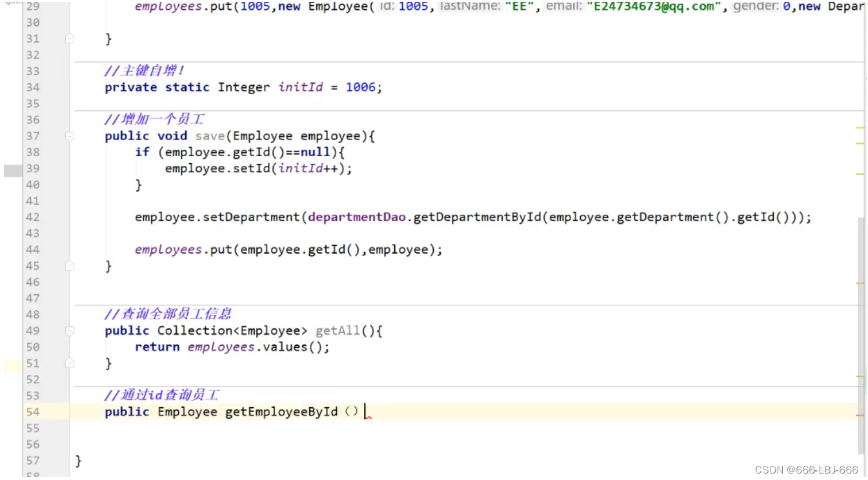The image size is (868, 480).
Task: Click the setDepartment call on line 42
Action: pos(252,217)
